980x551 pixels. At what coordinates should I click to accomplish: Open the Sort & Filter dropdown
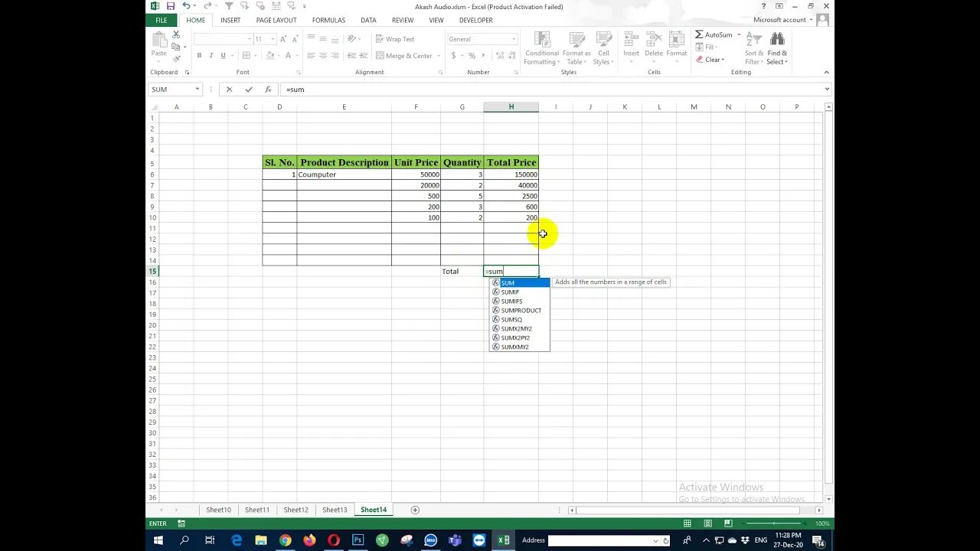(754, 48)
